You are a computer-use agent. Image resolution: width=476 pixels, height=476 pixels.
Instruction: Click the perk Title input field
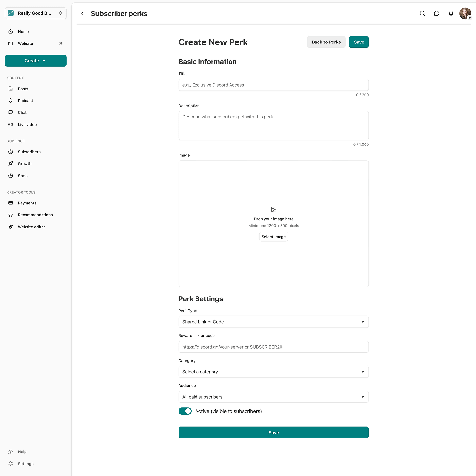pos(274,85)
